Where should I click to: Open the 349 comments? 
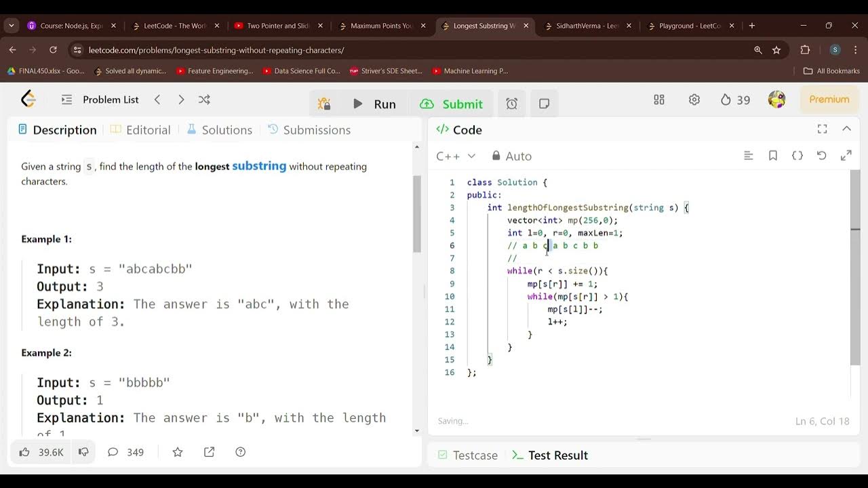pos(126,452)
